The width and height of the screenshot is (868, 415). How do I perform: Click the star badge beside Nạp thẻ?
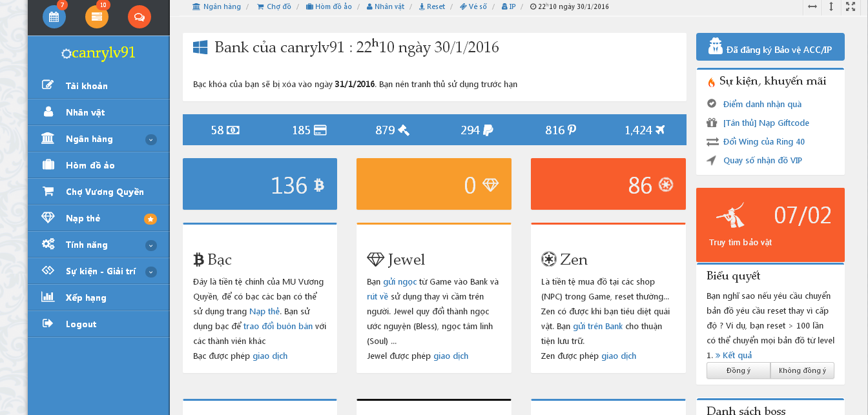[150, 219]
